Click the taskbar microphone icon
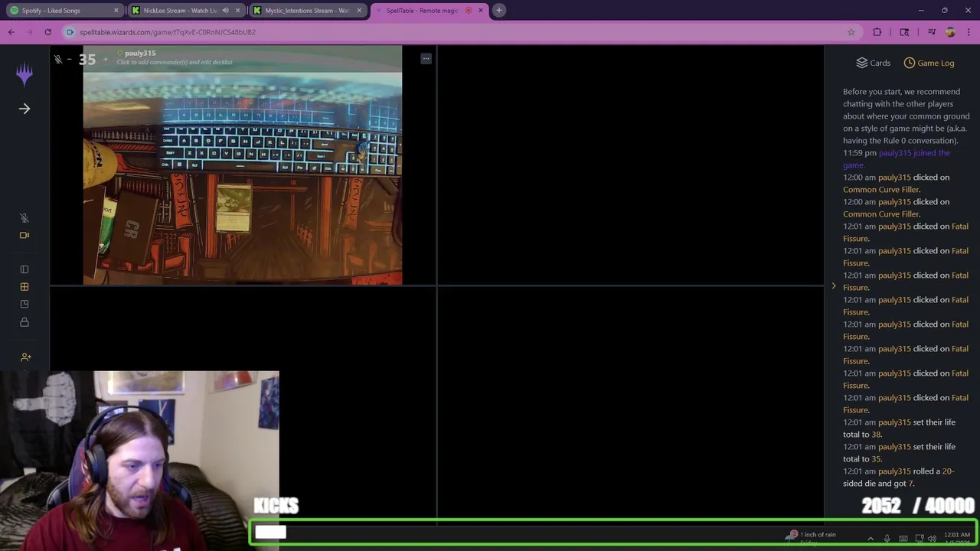 887,539
